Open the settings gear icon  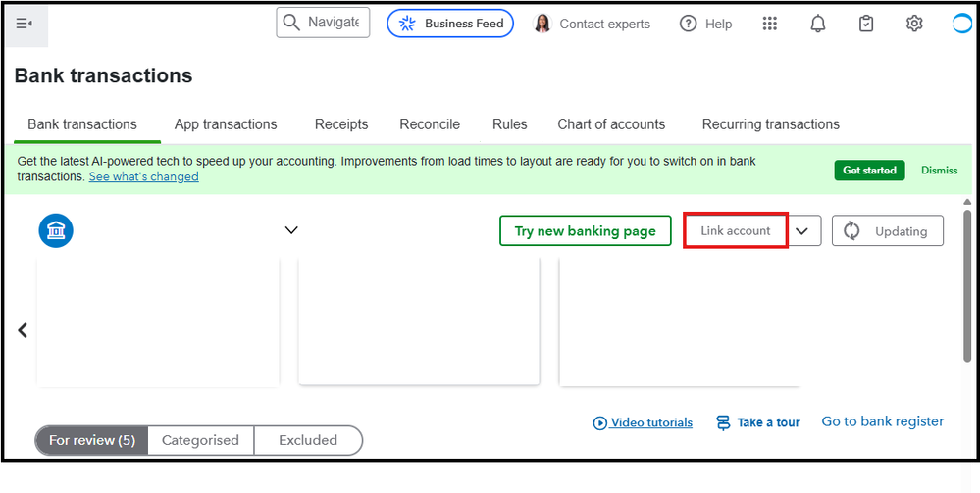click(x=914, y=24)
